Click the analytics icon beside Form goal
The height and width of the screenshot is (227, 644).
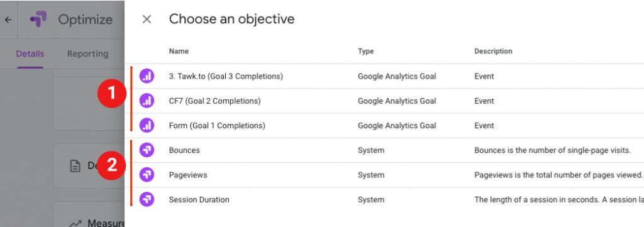click(147, 125)
